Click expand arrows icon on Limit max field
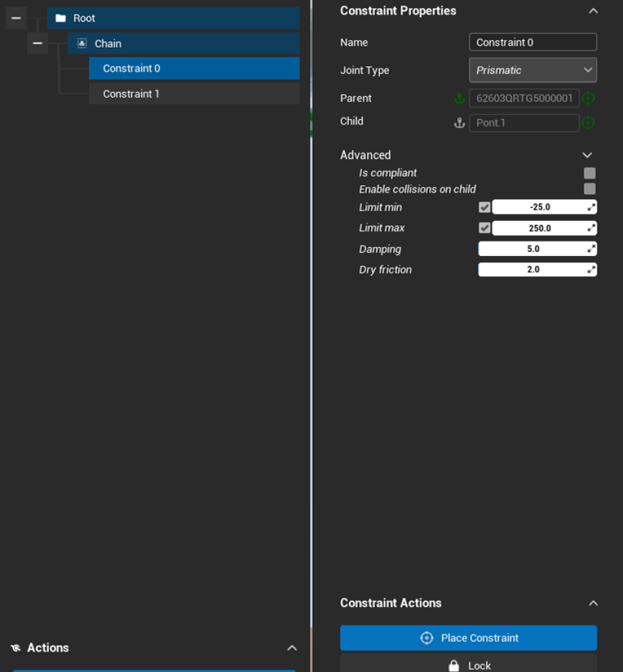 tap(591, 228)
